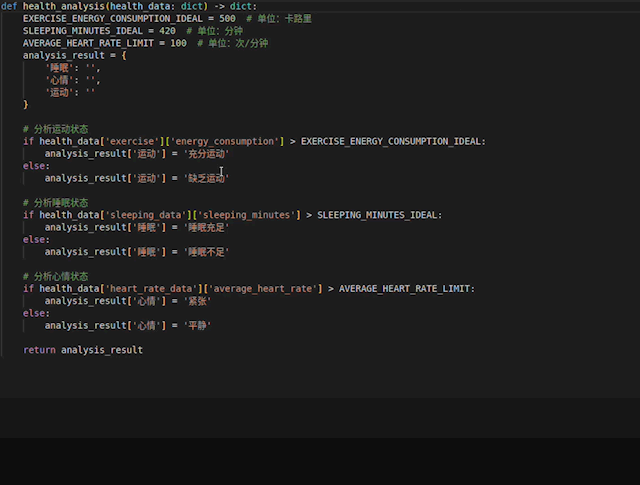Select the sleeping ideal value 420
The height and width of the screenshot is (485, 640).
167,31
